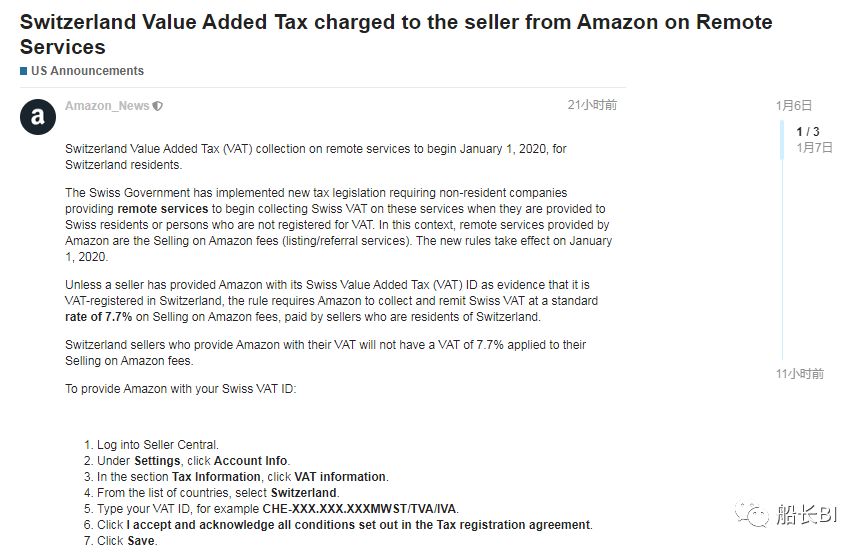Screen dimensions: 865x552
Task: Click step 1 'Log into Seller Central'
Action: click(157, 445)
